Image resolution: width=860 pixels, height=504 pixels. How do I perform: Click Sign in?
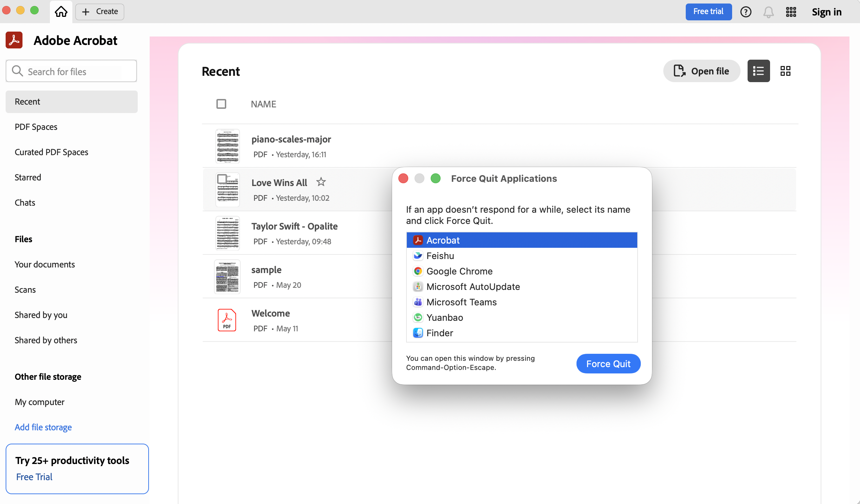coord(827,12)
